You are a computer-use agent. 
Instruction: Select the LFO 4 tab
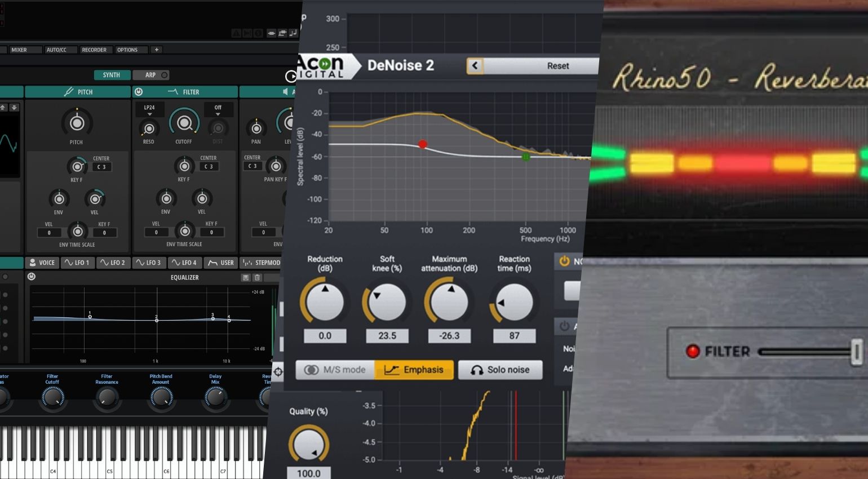coord(184,263)
